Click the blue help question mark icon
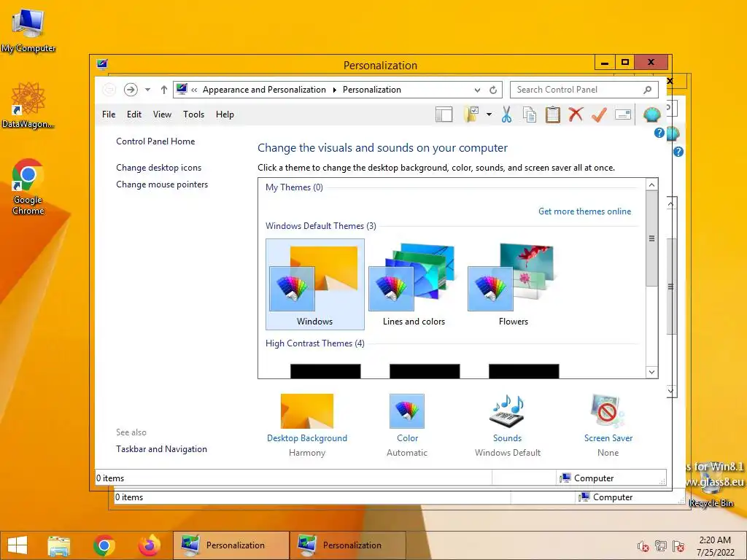The height and width of the screenshot is (560, 747). 659,133
